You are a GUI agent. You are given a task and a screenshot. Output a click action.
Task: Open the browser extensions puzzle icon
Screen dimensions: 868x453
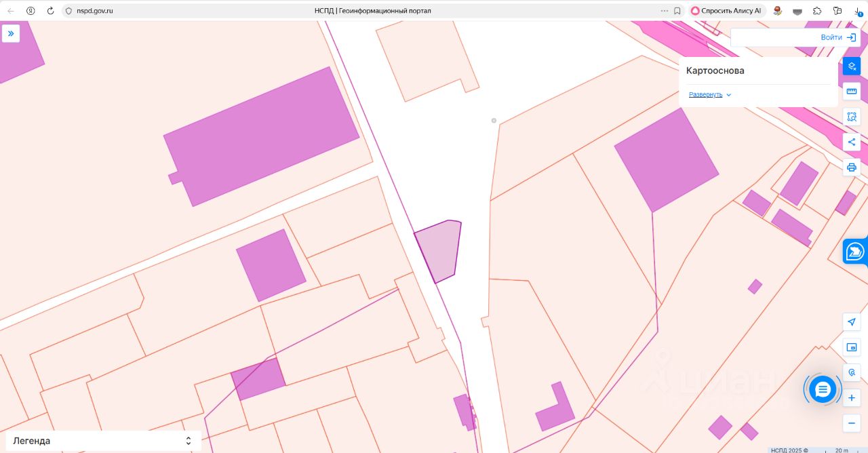(817, 11)
